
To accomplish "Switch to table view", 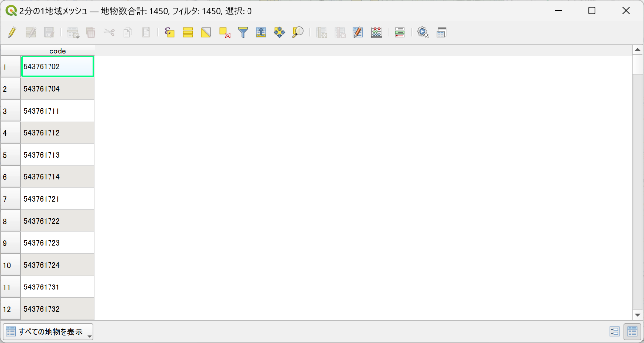I will click(x=631, y=332).
